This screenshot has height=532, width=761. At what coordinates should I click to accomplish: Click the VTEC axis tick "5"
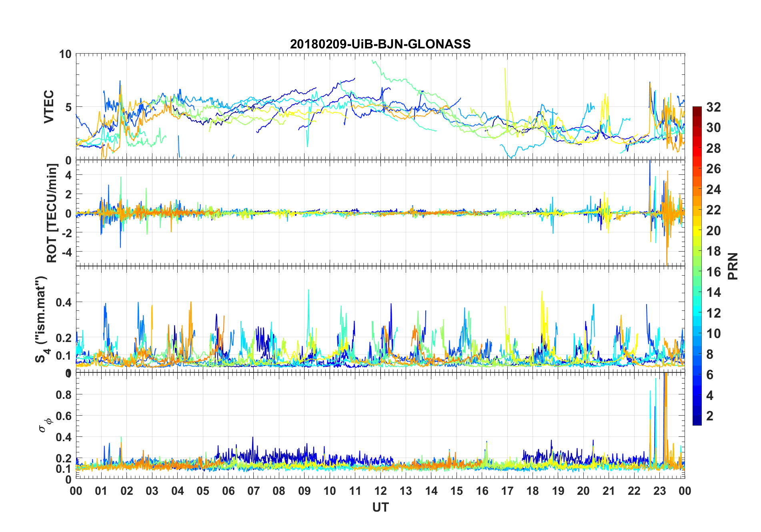(68, 107)
